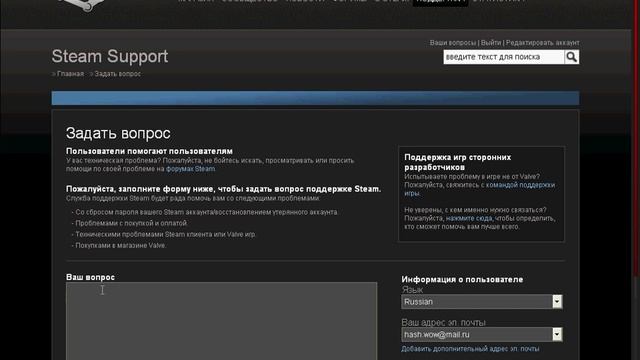Image resolution: width=640 pixels, height=360 pixels.
Task: Click list item 'Покупками в магазине Valve'
Action: 120,246
